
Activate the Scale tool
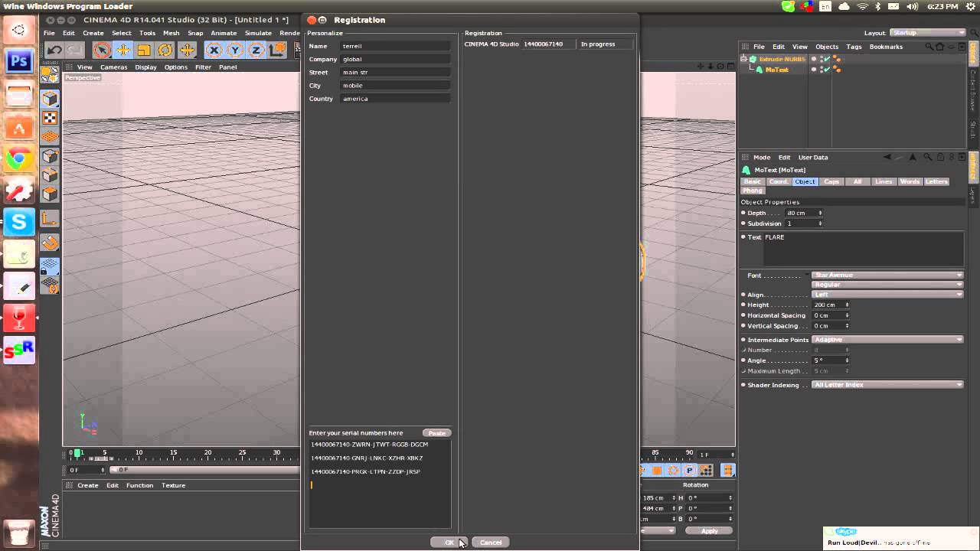pyautogui.click(x=144, y=51)
